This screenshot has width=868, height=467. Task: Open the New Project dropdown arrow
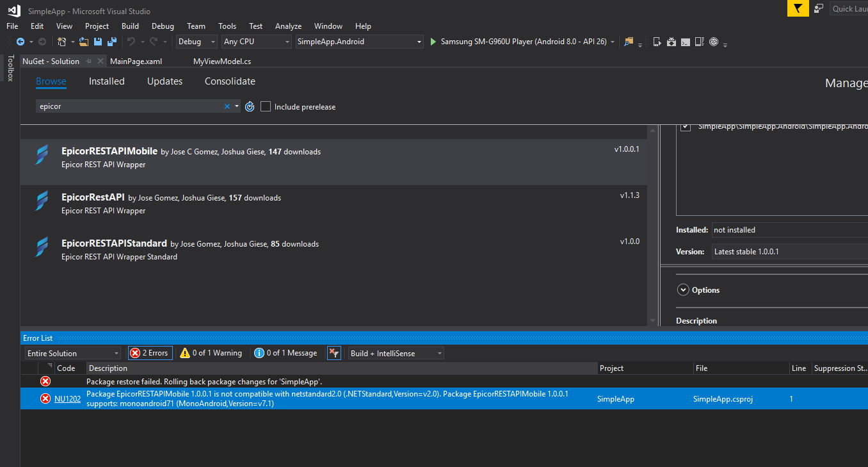click(x=72, y=42)
